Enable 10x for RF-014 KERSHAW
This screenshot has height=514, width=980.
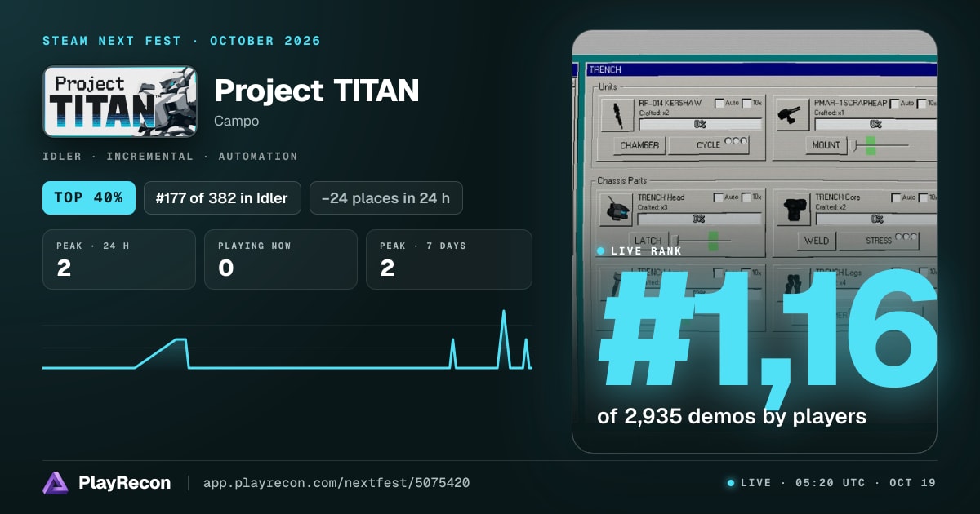(x=746, y=103)
